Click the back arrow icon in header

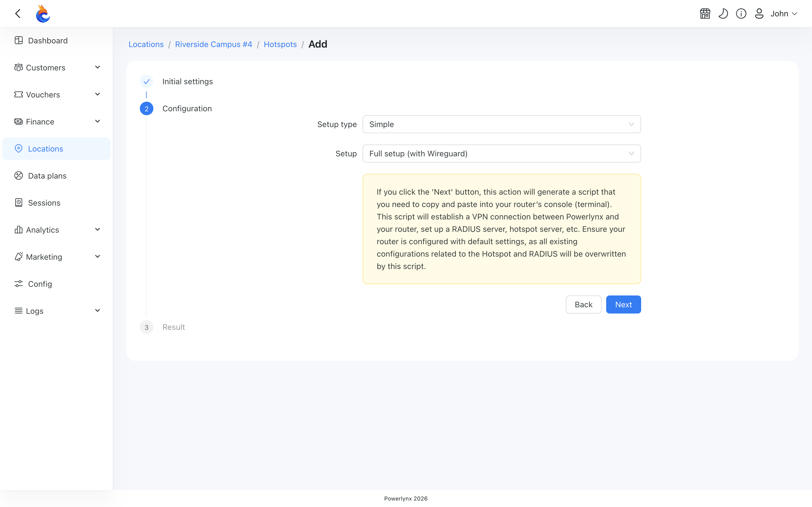[x=18, y=14]
